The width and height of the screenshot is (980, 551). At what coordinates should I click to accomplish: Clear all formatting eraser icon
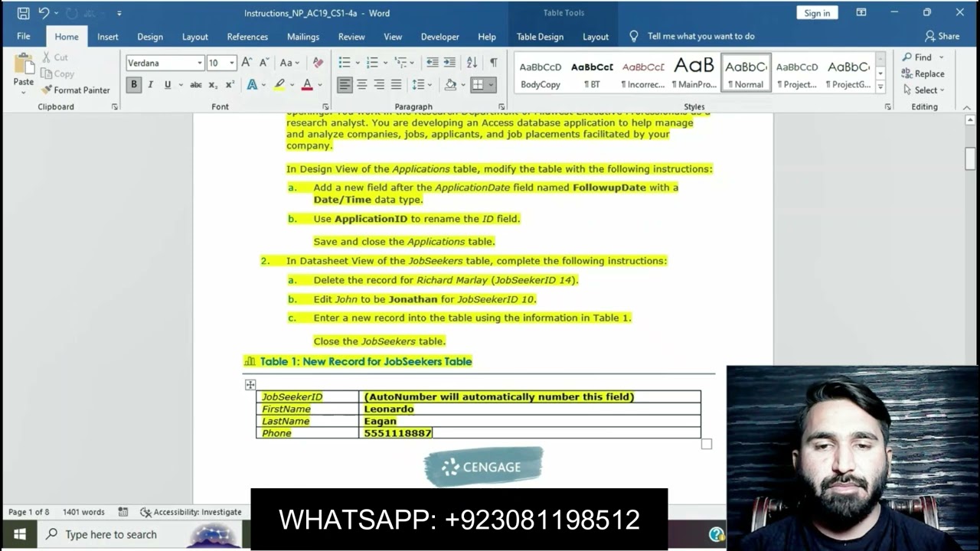click(318, 63)
